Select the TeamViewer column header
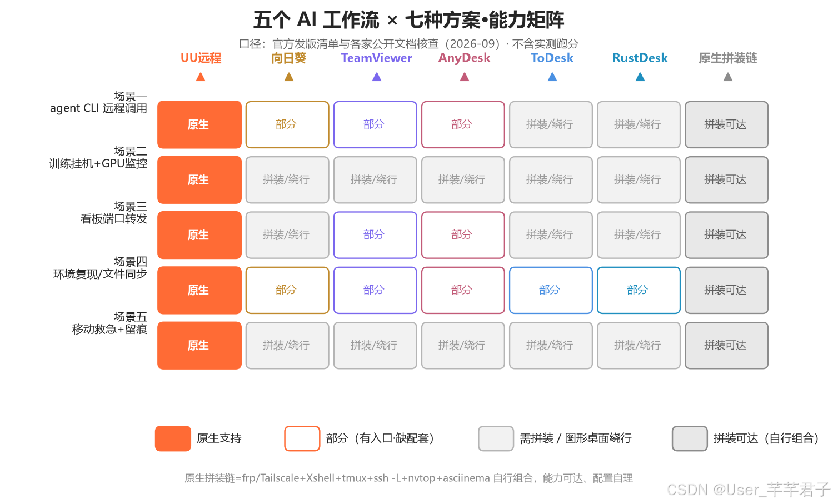This screenshot has width=833, height=504. tap(376, 58)
